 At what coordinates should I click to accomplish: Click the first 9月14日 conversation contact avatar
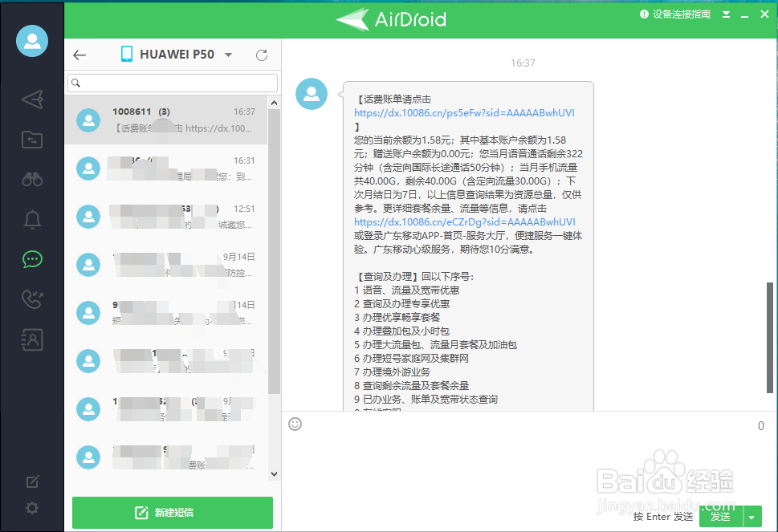(x=88, y=265)
